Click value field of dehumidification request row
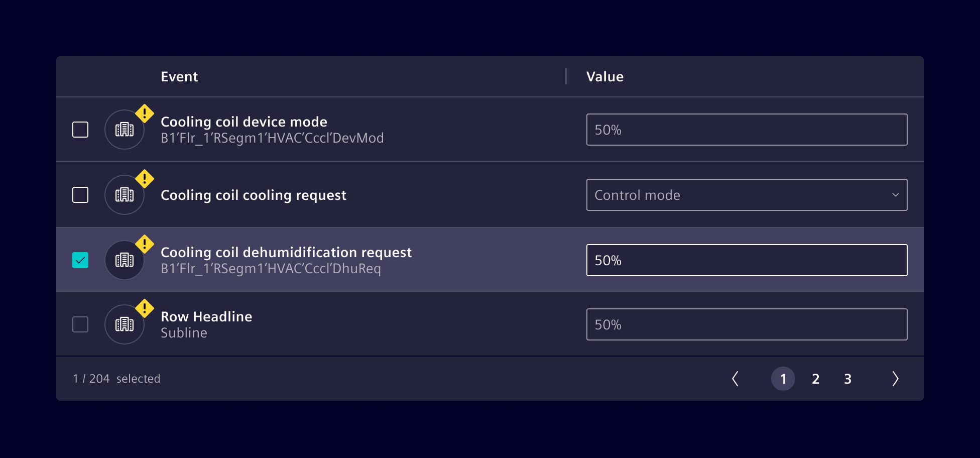 click(x=747, y=260)
